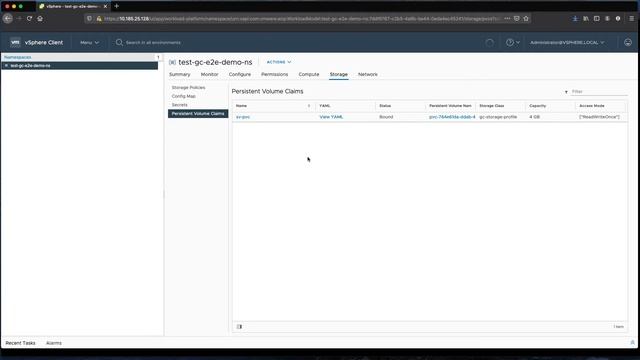Switch to the Summary tab
640x360 pixels.
click(180, 74)
